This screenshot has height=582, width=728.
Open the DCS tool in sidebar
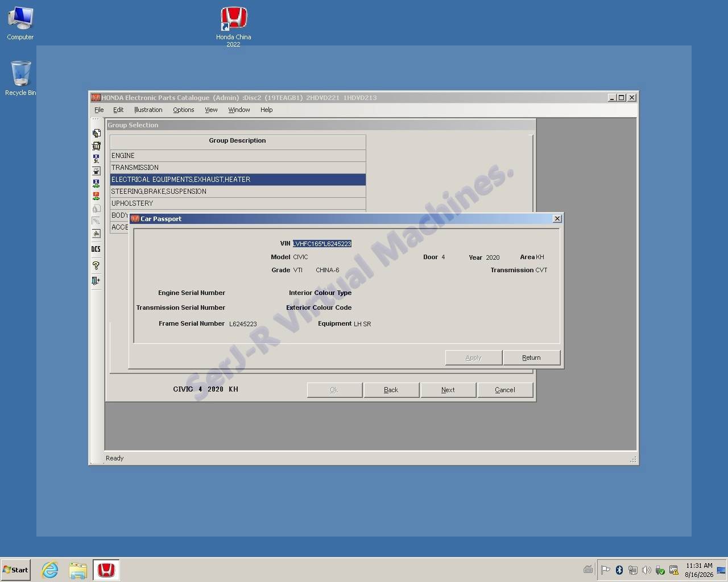click(96, 249)
